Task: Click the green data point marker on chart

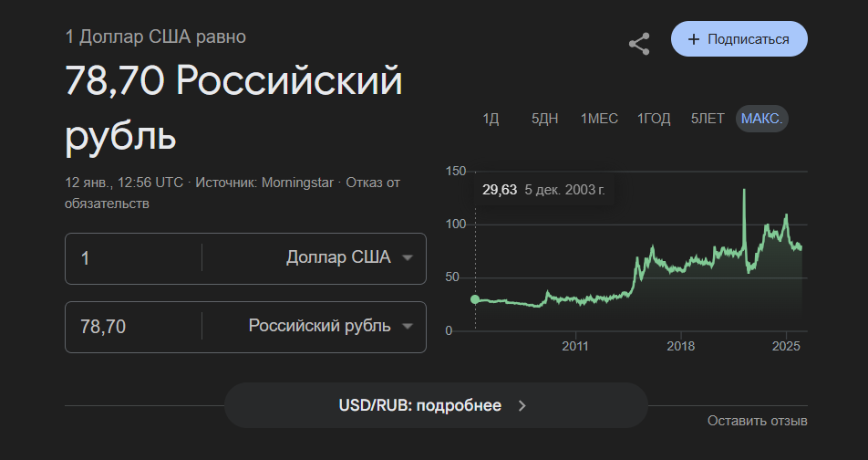Action: (474, 299)
